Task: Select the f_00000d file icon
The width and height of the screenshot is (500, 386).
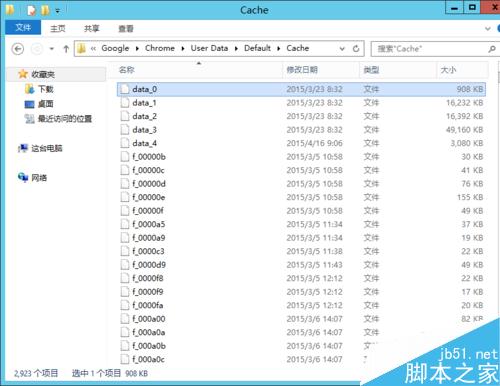Action: tap(125, 184)
